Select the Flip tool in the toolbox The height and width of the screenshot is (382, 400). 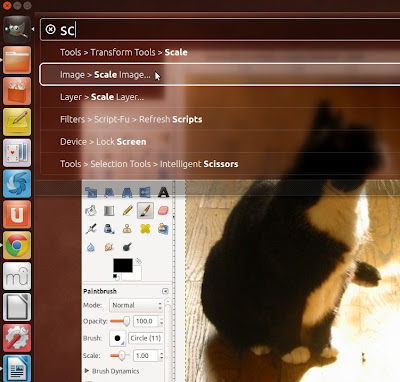click(x=145, y=192)
